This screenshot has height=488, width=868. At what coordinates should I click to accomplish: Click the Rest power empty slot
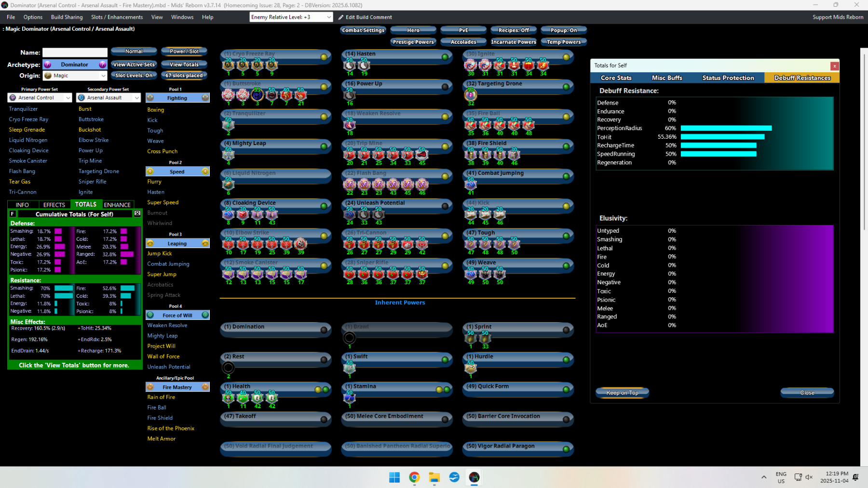[228, 368]
